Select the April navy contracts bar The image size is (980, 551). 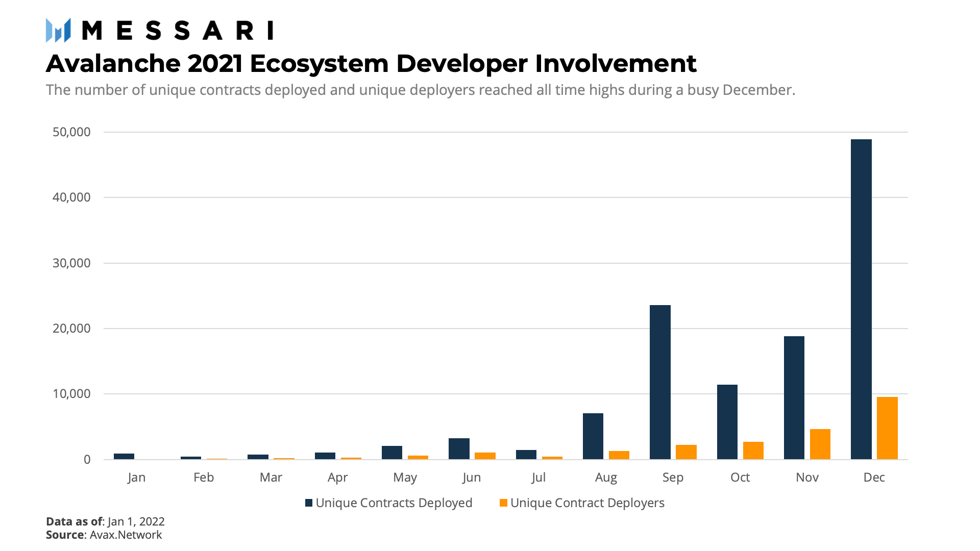325,456
